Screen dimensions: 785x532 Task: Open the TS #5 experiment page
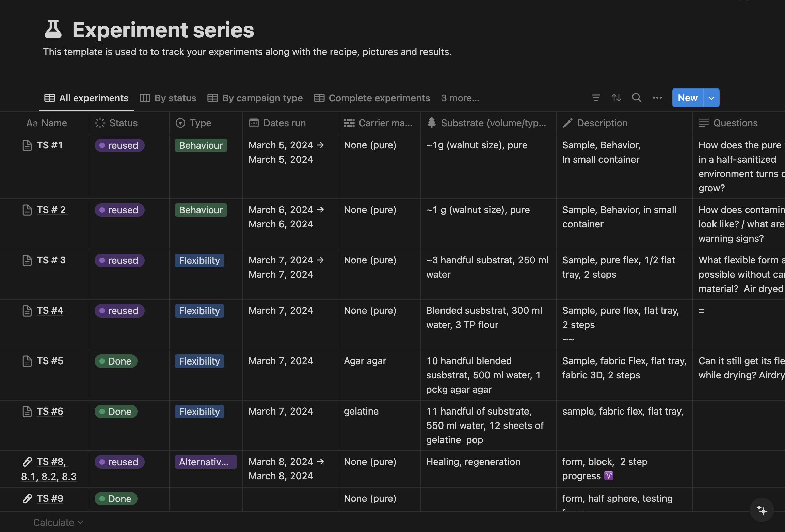50,361
